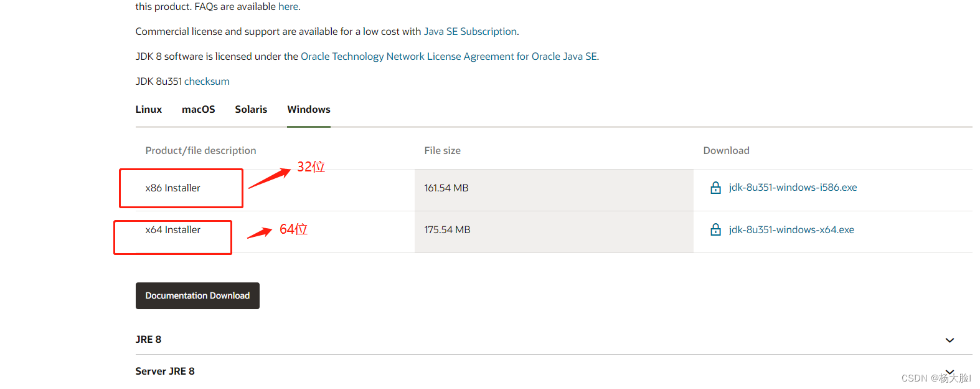Screen dimensions: 980x389
Task: Switch to the macOS tab
Action: (x=198, y=110)
